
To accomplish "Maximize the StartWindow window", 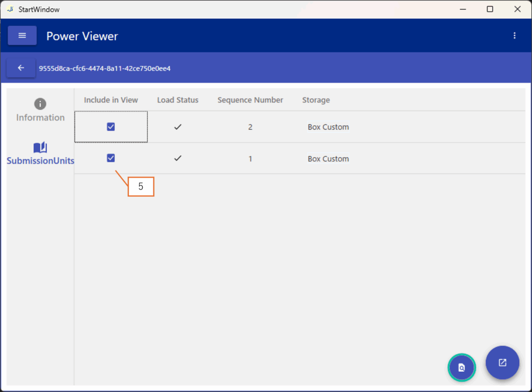I will [489, 9].
